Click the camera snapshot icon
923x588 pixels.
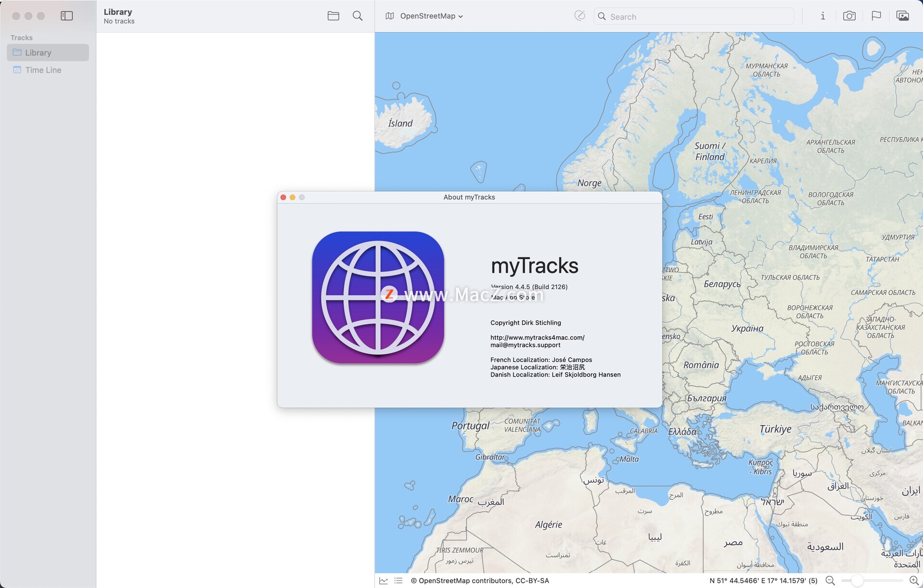click(x=849, y=16)
